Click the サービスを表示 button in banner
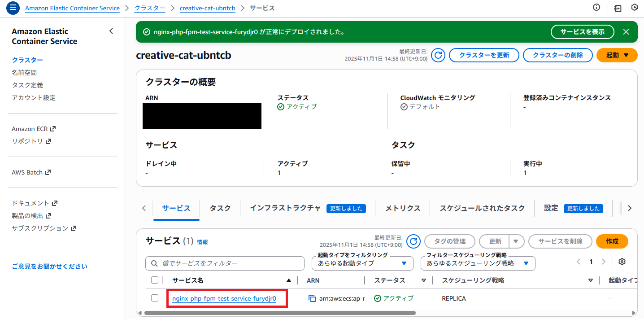Viewport: 644px width, 319px height. pyautogui.click(x=582, y=32)
